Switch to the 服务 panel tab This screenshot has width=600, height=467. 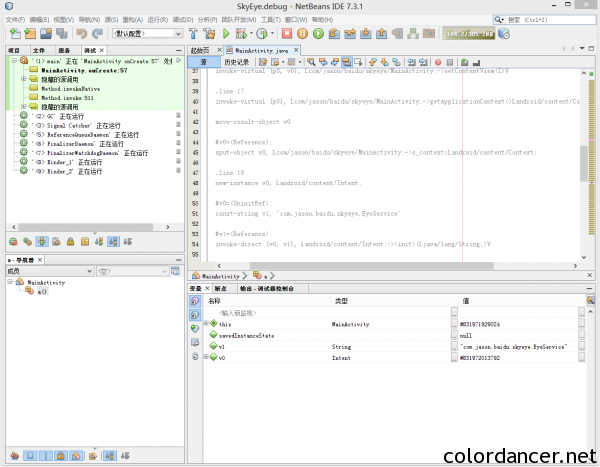coord(64,51)
